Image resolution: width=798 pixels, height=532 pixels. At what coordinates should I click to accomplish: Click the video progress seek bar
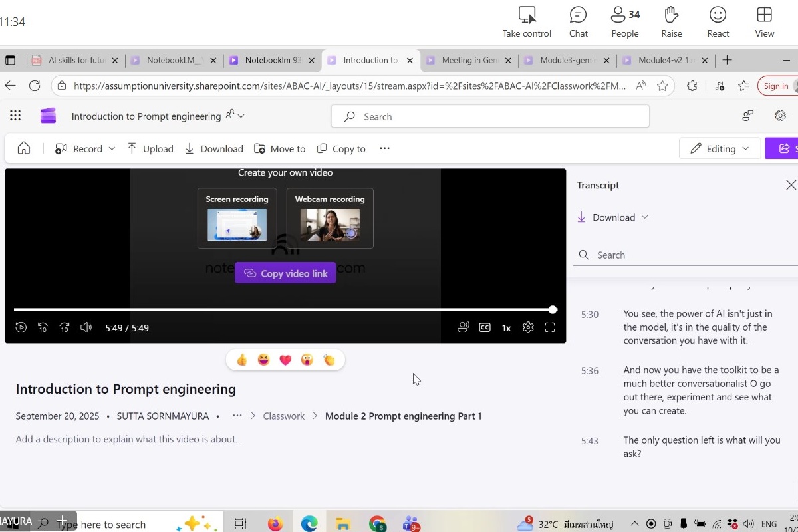click(x=283, y=310)
